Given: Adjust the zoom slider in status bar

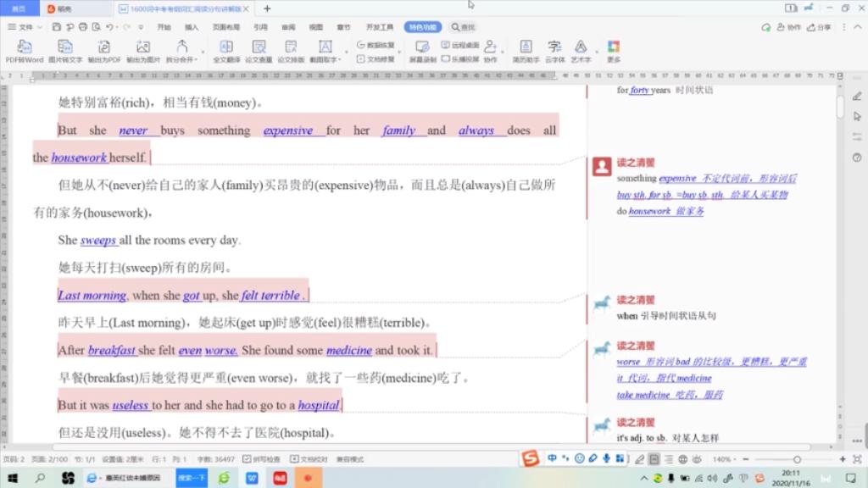Looking at the screenshot, I should point(797,459).
